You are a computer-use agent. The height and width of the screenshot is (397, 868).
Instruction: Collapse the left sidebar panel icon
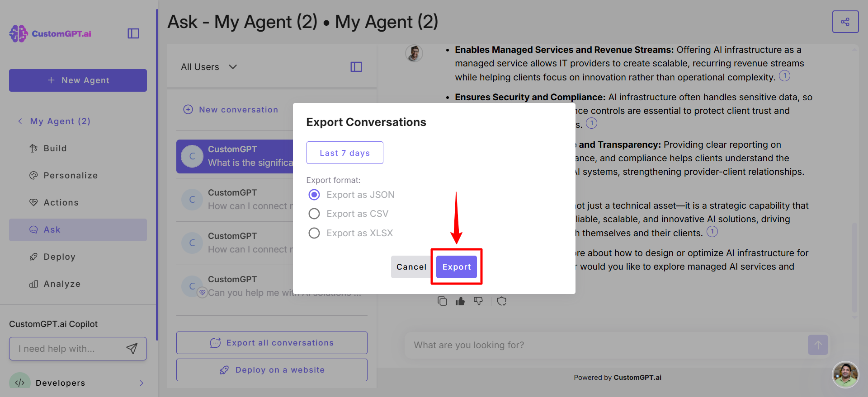click(x=133, y=33)
